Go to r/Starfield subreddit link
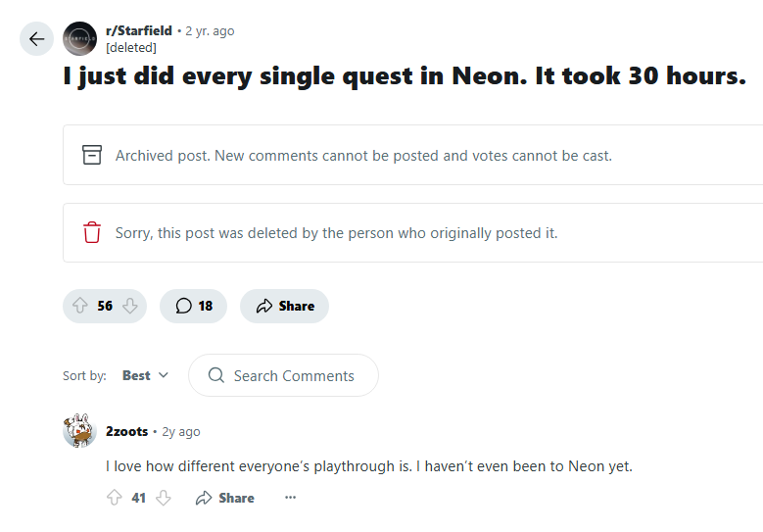Screen dimensions: 763x532 (138, 30)
